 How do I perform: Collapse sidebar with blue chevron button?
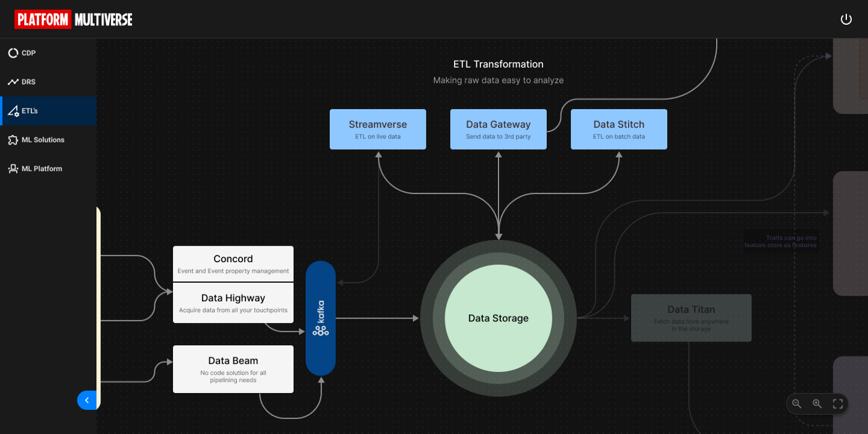(87, 401)
